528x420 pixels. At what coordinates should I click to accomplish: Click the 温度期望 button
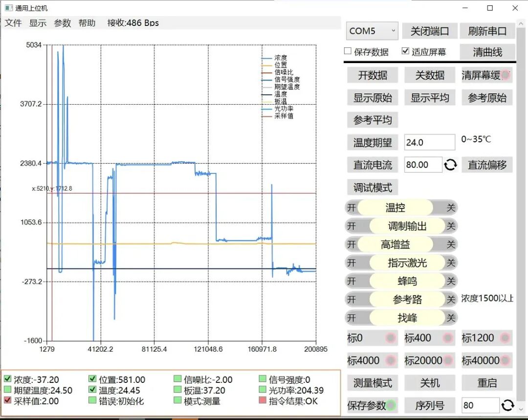coord(373,142)
